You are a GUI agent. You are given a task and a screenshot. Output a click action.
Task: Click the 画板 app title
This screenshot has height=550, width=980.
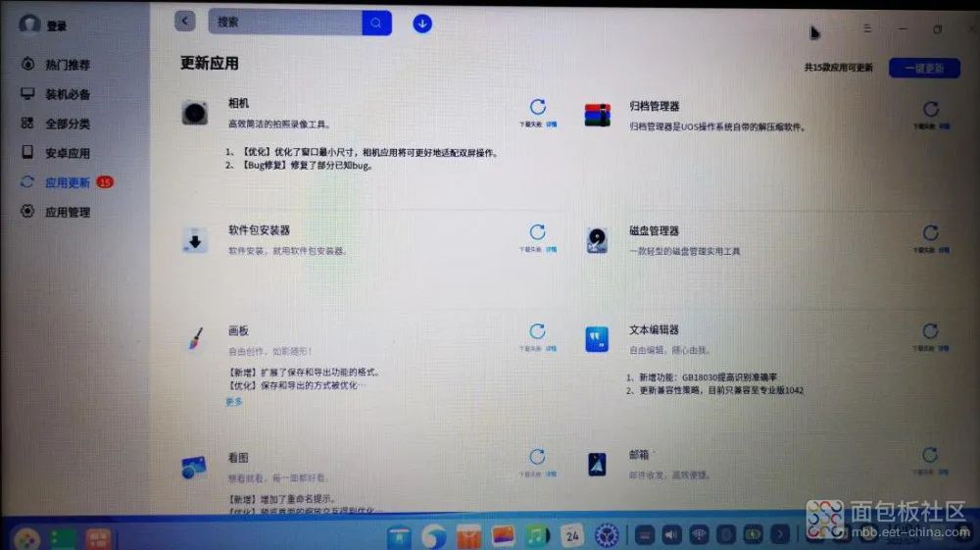(x=238, y=330)
